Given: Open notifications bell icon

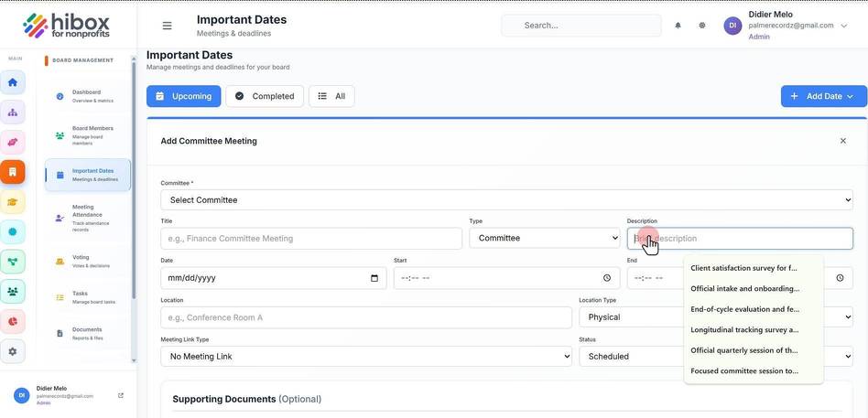Looking at the screenshot, I should click(678, 26).
